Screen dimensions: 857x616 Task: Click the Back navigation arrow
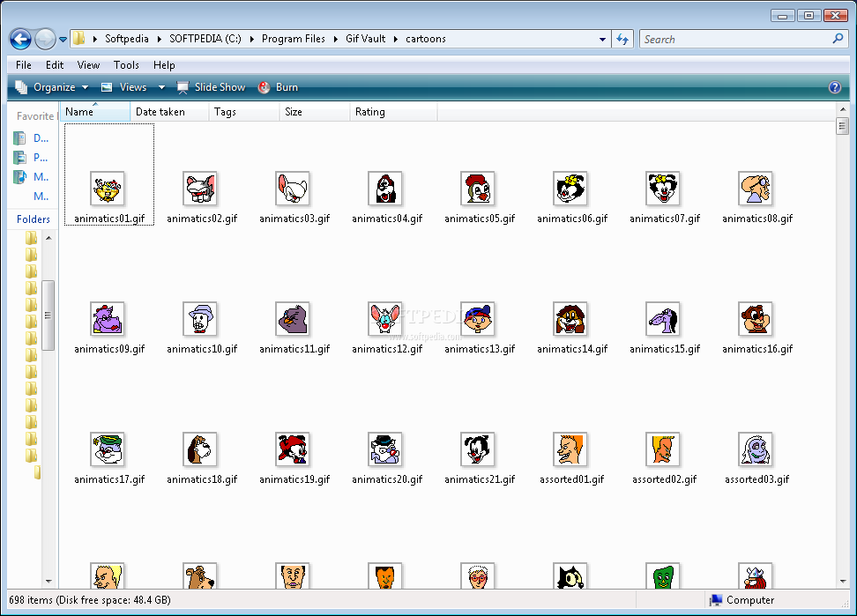click(x=21, y=40)
